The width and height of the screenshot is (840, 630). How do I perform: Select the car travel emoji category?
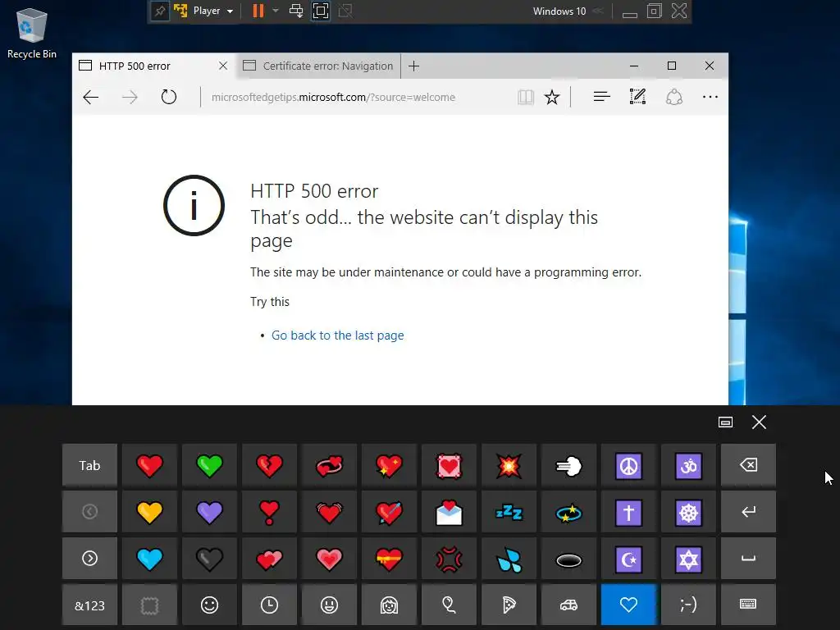(x=569, y=605)
